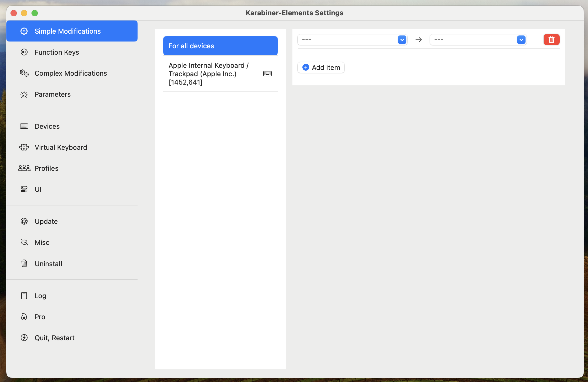Minimize the settings window with yellow button
The width and height of the screenshot is (588, 382).
pyautogui.click(x=24, y=13)
